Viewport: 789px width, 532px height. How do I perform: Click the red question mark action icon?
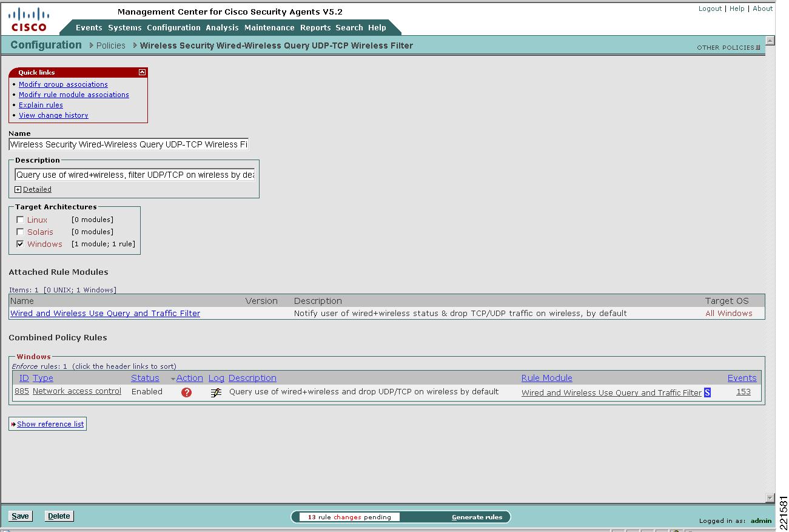coord(187,392)
